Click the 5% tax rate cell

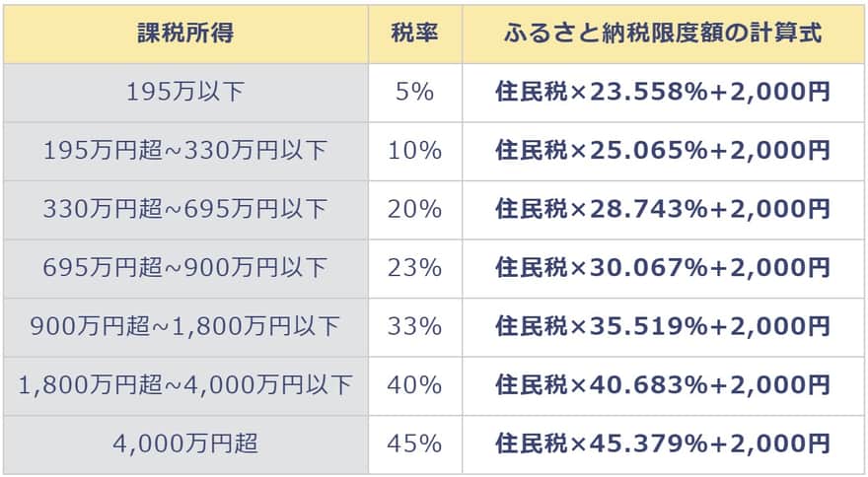click(x=415, y=93)
